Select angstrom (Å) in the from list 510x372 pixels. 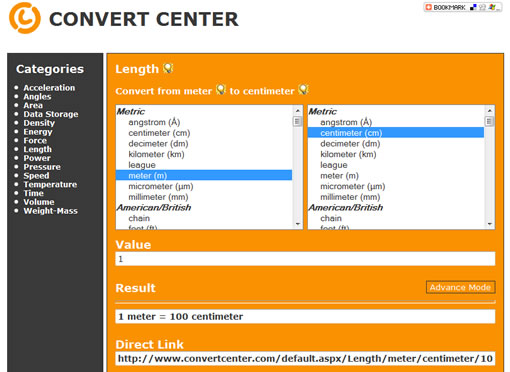[204, 122]
